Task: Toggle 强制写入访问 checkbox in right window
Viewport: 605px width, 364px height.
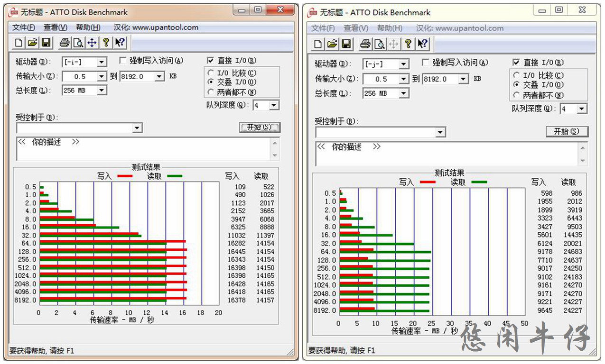Action: pyautogui.click(x=425, y=63)
